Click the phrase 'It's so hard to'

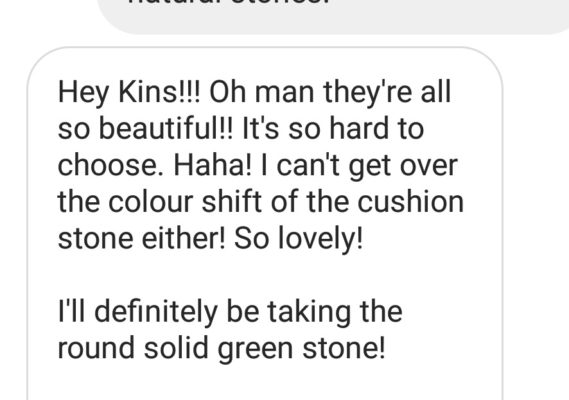click(333, 129)
